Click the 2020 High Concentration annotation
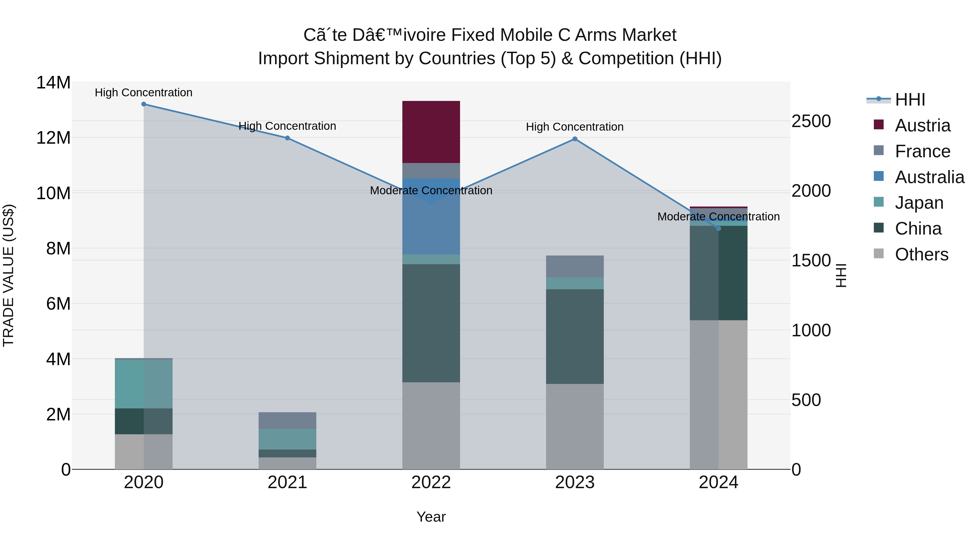980x551 pixels. [x=144, y=93]
